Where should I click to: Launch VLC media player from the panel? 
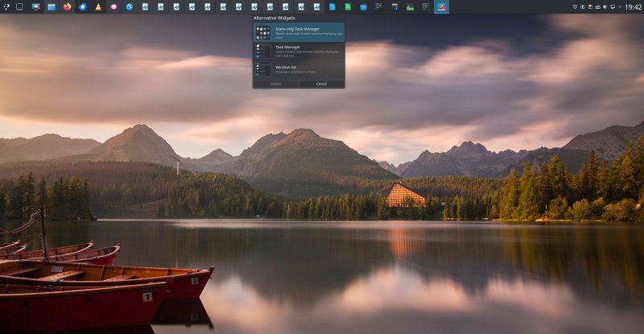click(x=98, y=6)
